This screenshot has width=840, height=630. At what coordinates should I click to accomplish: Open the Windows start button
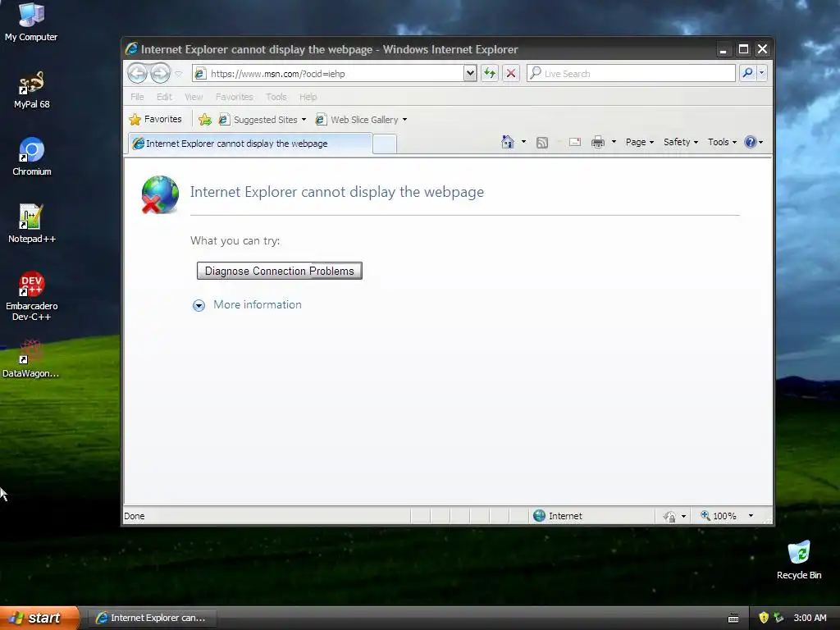(39, 618)
